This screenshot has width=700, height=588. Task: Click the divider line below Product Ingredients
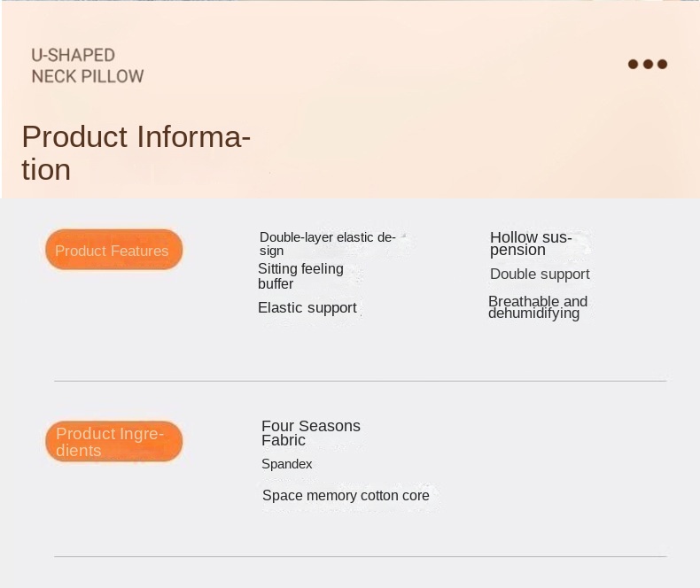[360, 556]
